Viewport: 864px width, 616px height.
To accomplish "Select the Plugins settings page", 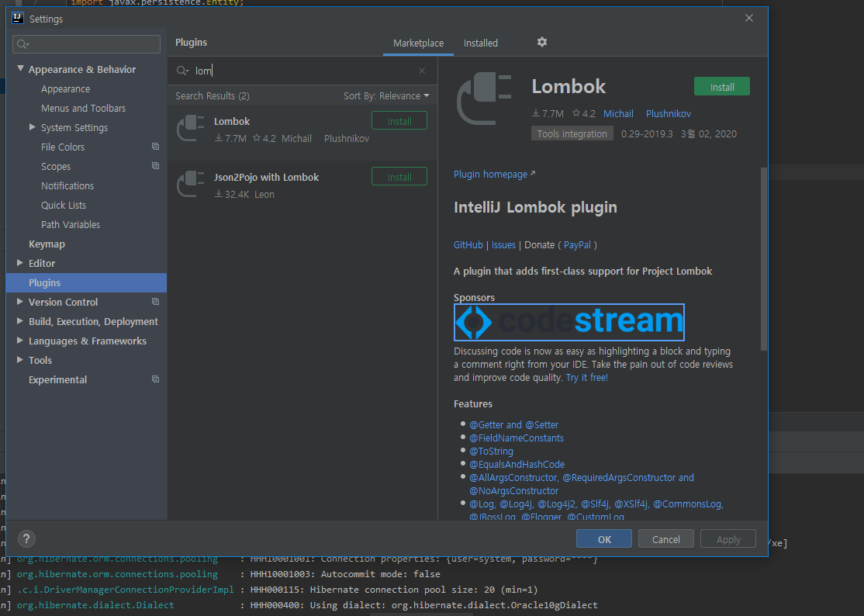I will [87, 282].
